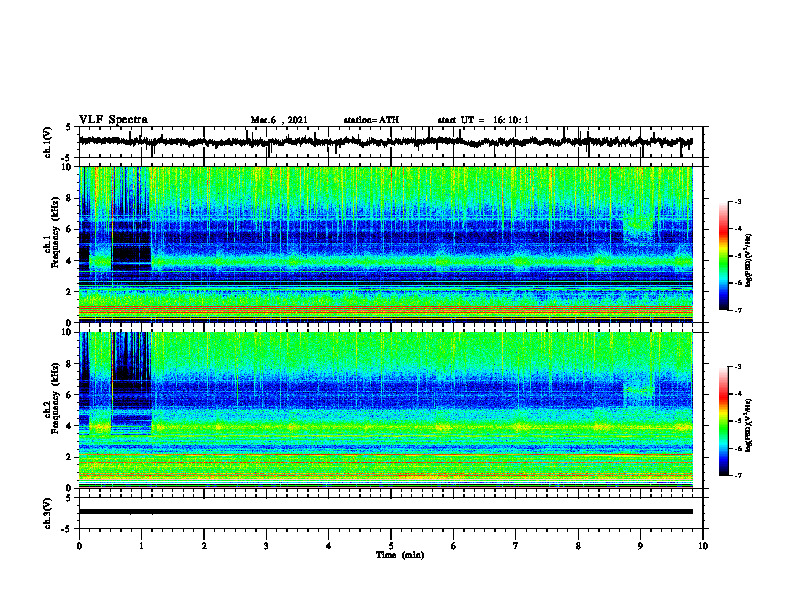Screen dimensions: 792x612
Task: Click the "-7" label on ch.2 colorbar
Action: (x=737, y=475)
